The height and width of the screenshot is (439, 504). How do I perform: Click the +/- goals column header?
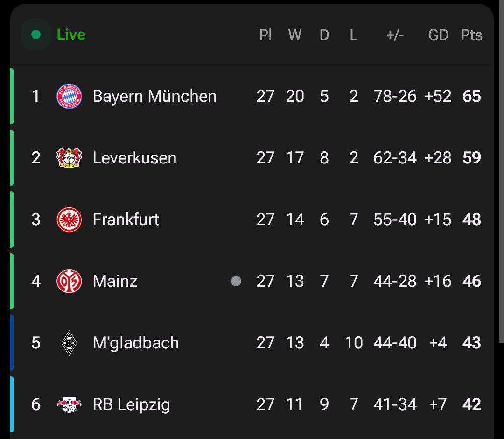pos(395,35)
